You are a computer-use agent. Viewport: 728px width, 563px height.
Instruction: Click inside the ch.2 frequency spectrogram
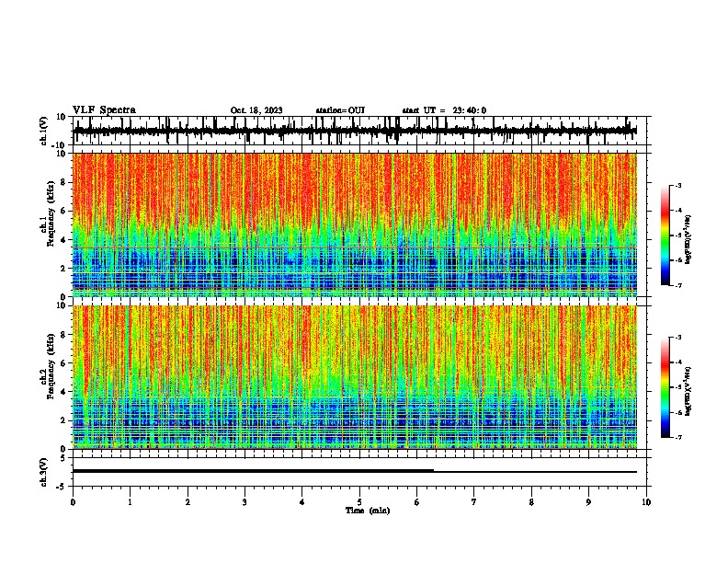pyautogui.click(x=355, y=377)
